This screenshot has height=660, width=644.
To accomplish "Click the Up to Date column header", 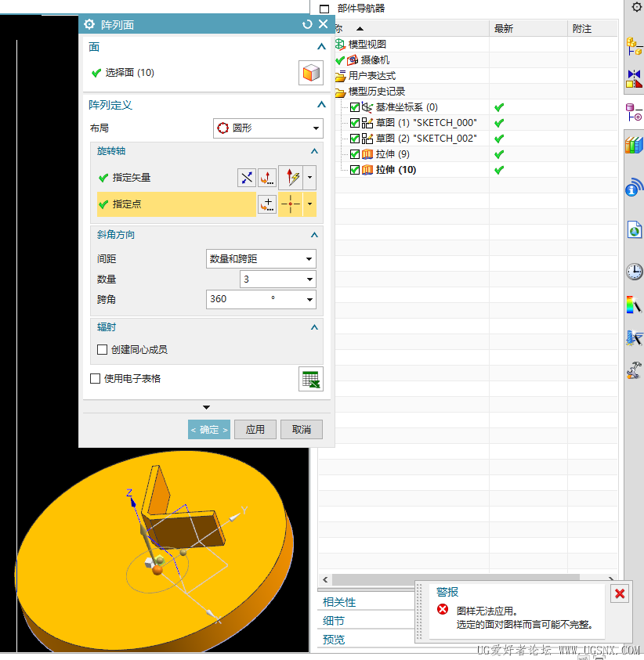I will point(528,29).
